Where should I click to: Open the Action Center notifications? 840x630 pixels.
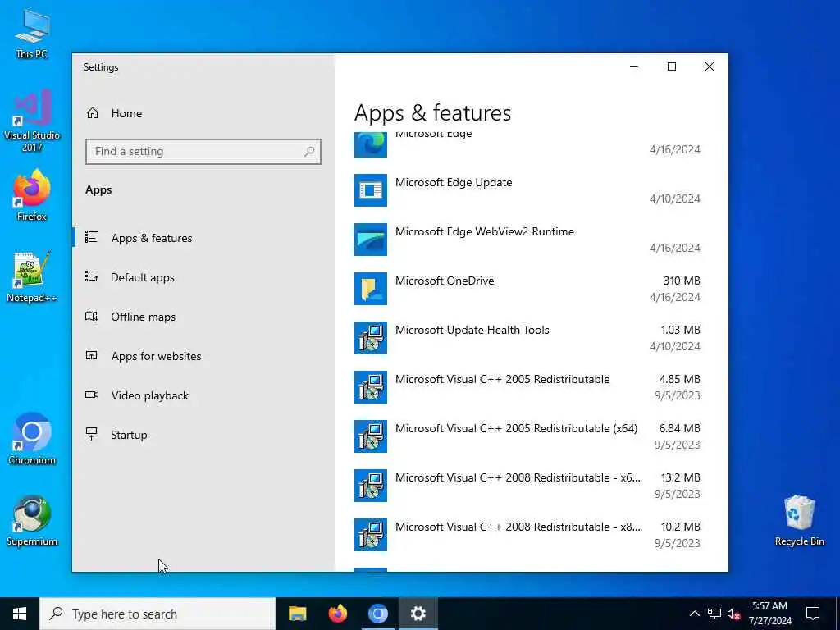coord(813,614)
